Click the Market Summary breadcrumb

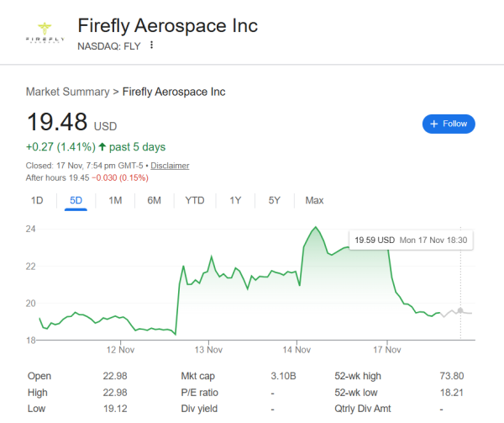67,92
